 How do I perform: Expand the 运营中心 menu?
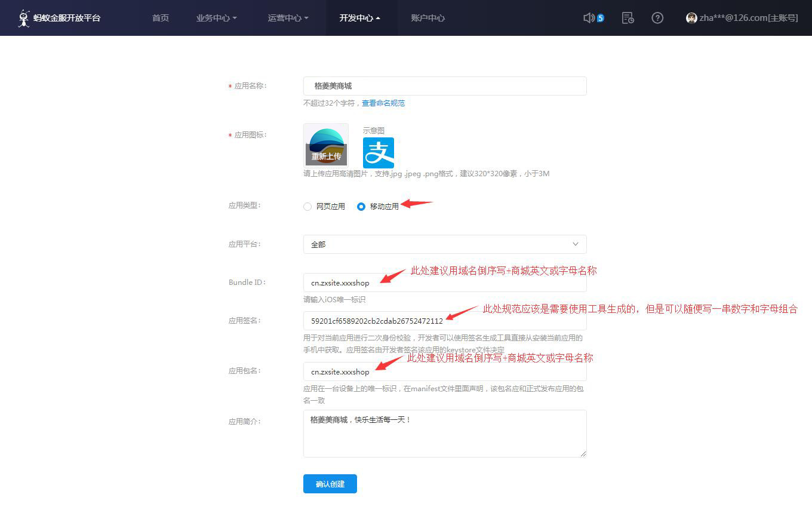click(x=288, y=18)
